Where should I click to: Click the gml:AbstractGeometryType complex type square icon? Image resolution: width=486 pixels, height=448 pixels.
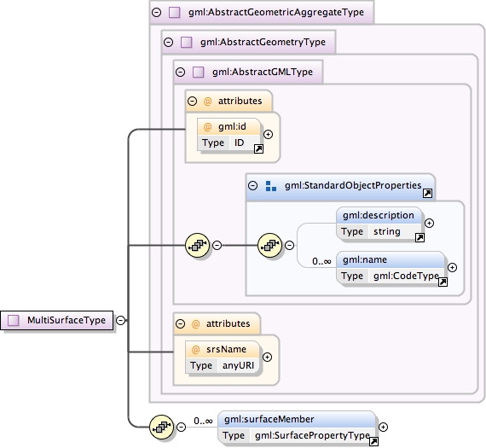point(186,42)
